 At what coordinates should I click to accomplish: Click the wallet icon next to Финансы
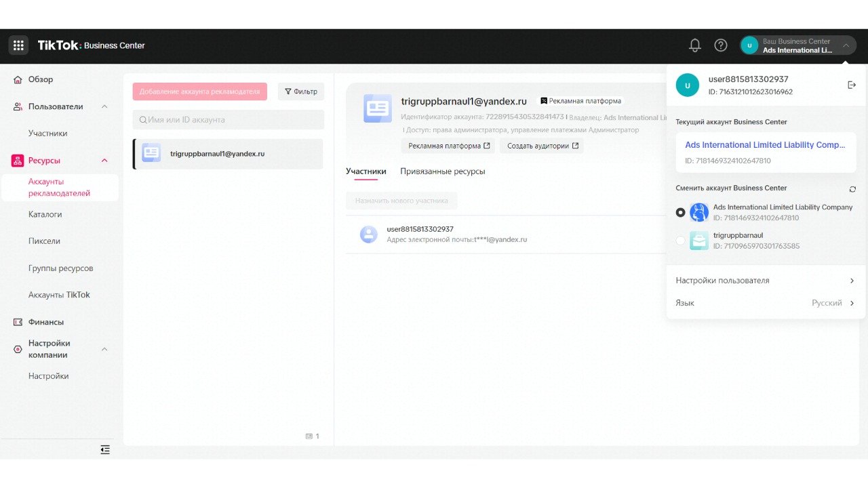point(18,322)
